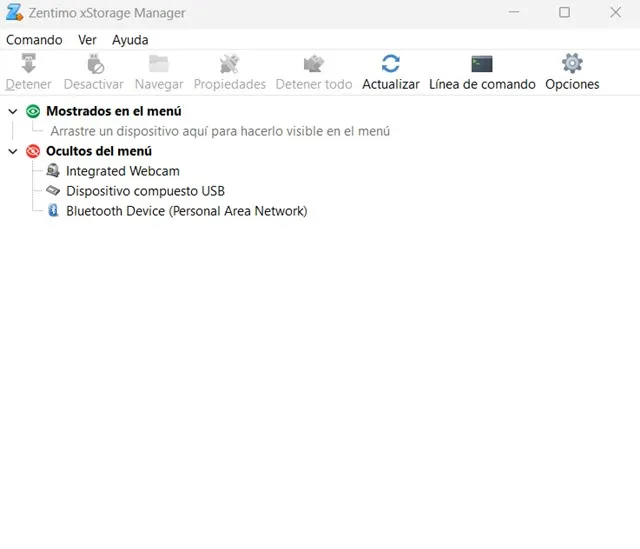Collapse the Mostrados en el menú group
Image resolution: width=640 pixels, height=549 pixels.
[13, 111]
